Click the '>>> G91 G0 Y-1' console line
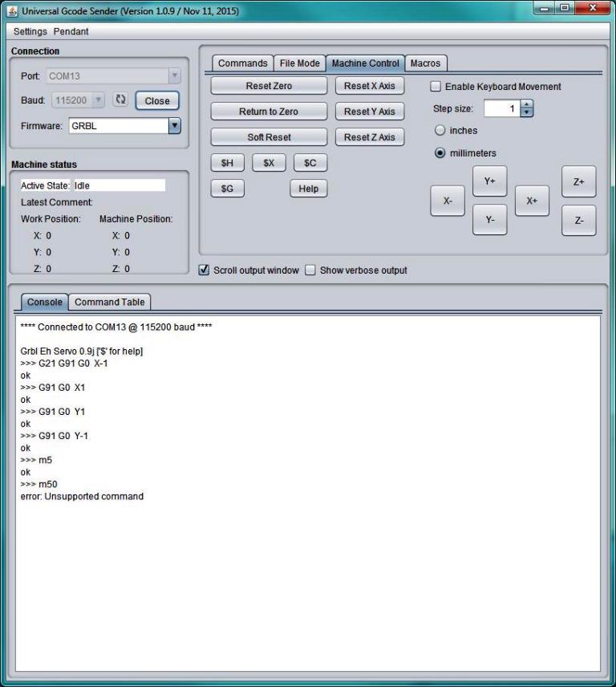 coord(55,436)
